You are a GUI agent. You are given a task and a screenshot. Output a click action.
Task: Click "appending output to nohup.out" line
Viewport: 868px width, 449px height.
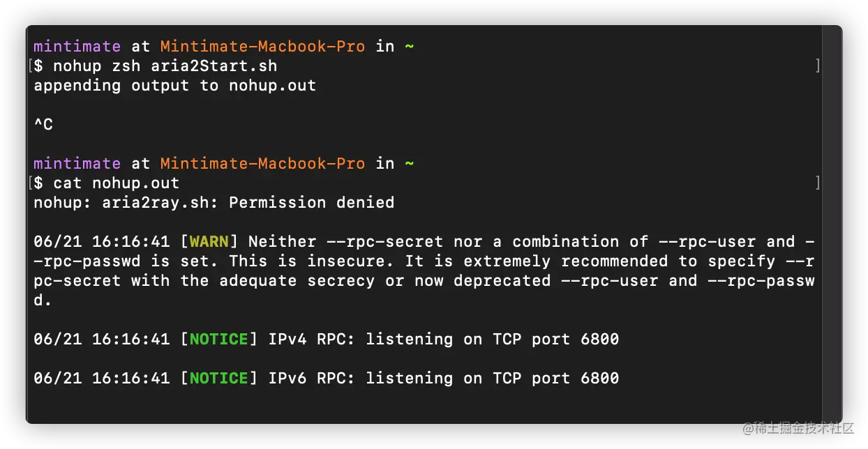pos(174,86)
